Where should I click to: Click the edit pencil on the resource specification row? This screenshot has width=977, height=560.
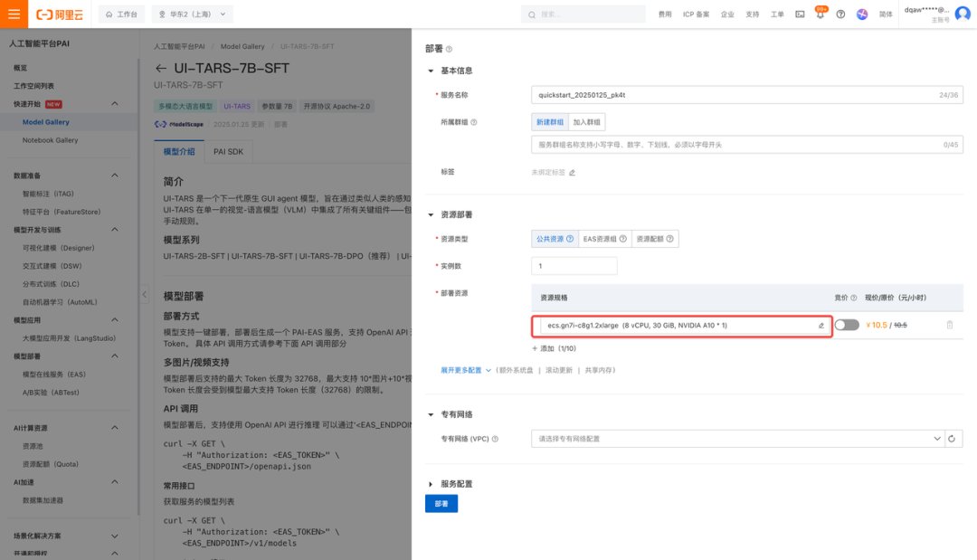coord(823,325)
